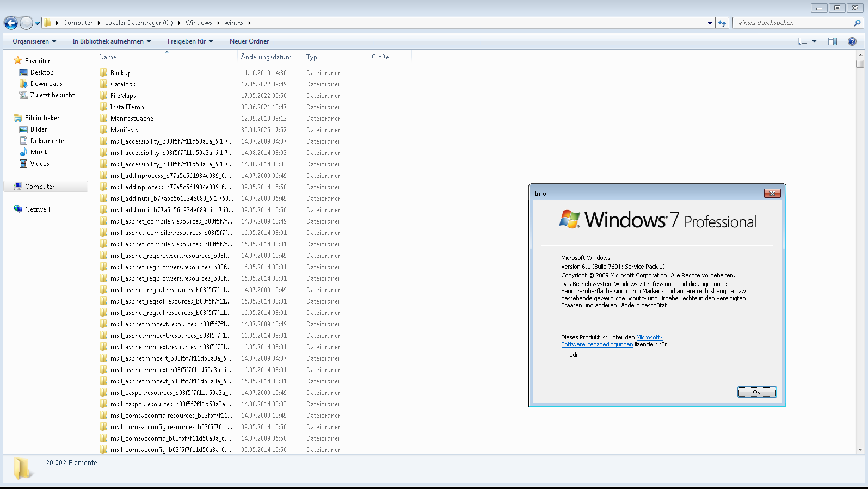Click the vertical scrollbar thumb
This screenshot has height=489, width=868.
[860, 64]
